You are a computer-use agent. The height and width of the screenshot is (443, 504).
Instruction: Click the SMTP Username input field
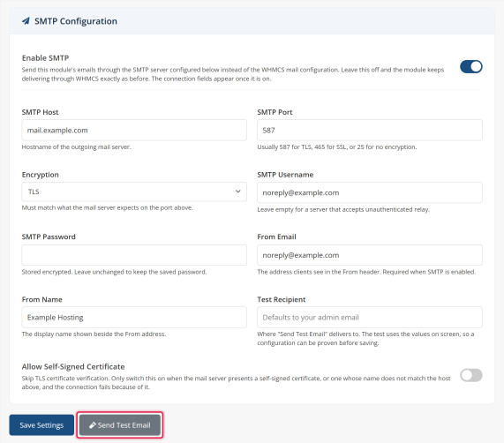[370, 192]
